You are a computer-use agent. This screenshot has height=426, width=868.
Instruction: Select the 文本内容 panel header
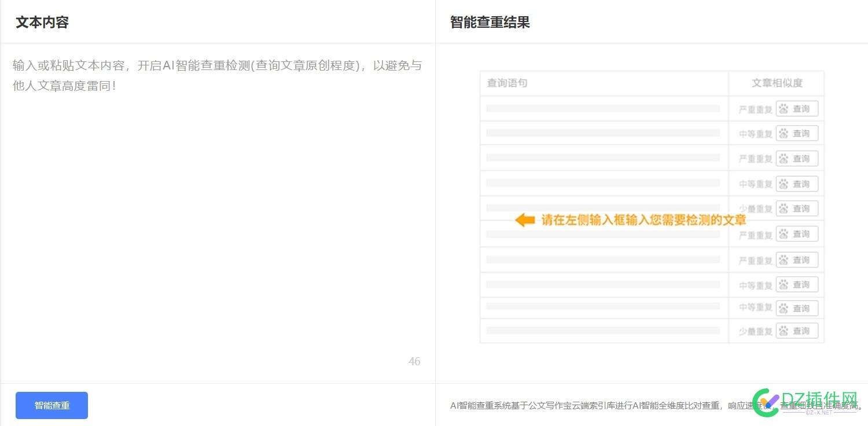tap(41, 22)
